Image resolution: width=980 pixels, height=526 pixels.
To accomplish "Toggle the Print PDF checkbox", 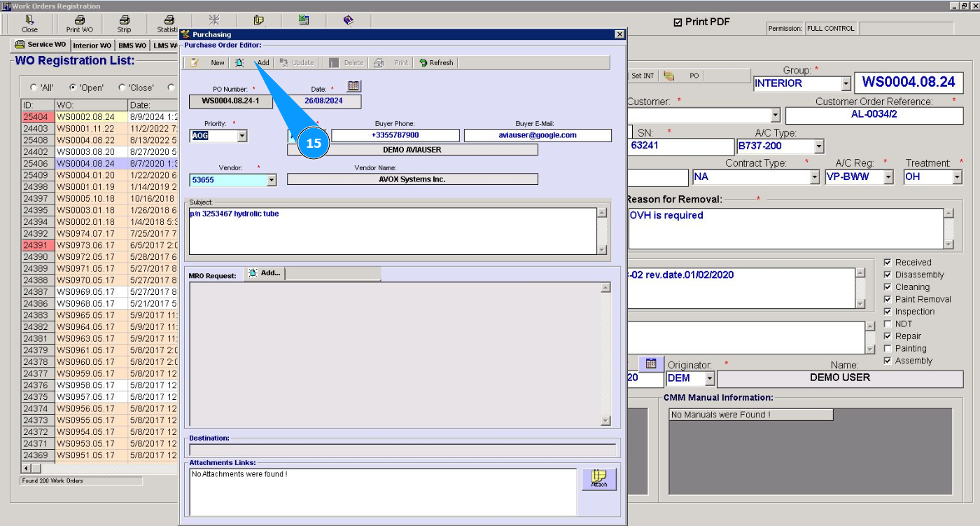I will (678, 22).
